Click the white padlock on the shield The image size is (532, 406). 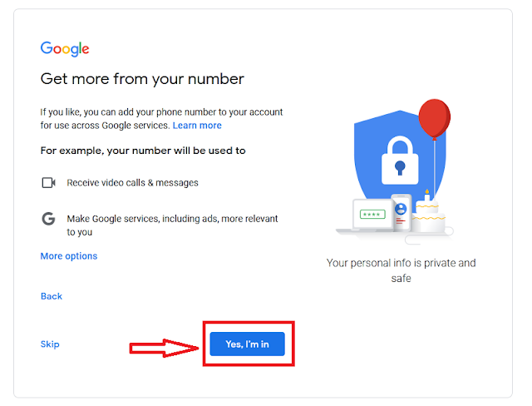point(400,161)
